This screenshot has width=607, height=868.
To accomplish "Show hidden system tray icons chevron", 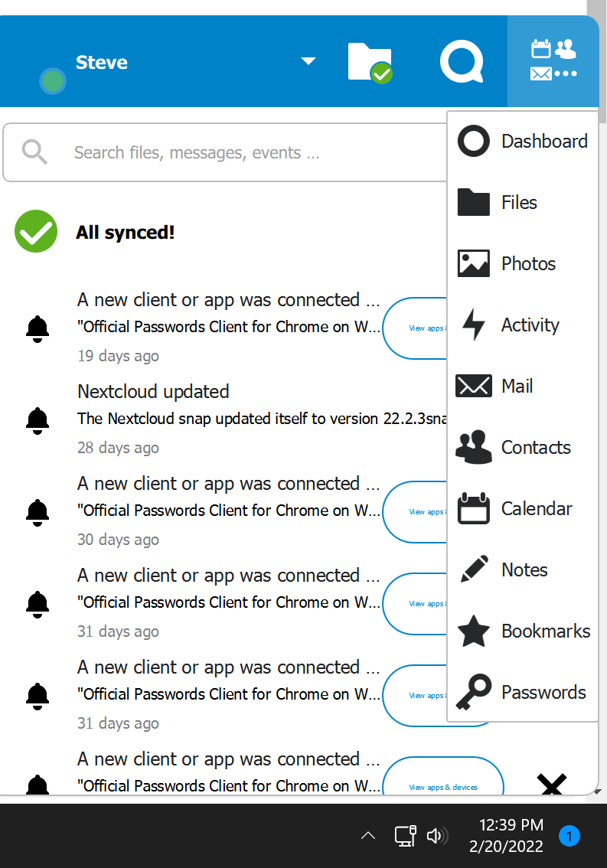I will click(x=367, y=836).
